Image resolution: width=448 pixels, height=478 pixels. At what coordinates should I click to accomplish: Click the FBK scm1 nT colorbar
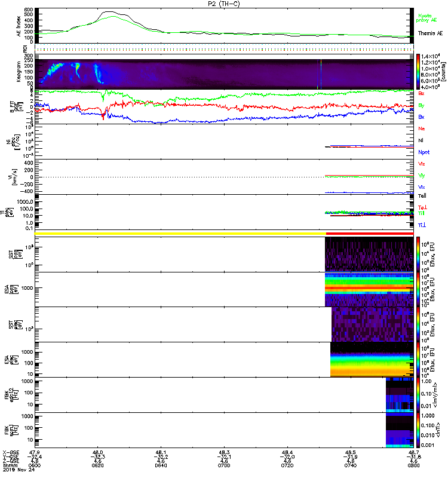(418, 430)
